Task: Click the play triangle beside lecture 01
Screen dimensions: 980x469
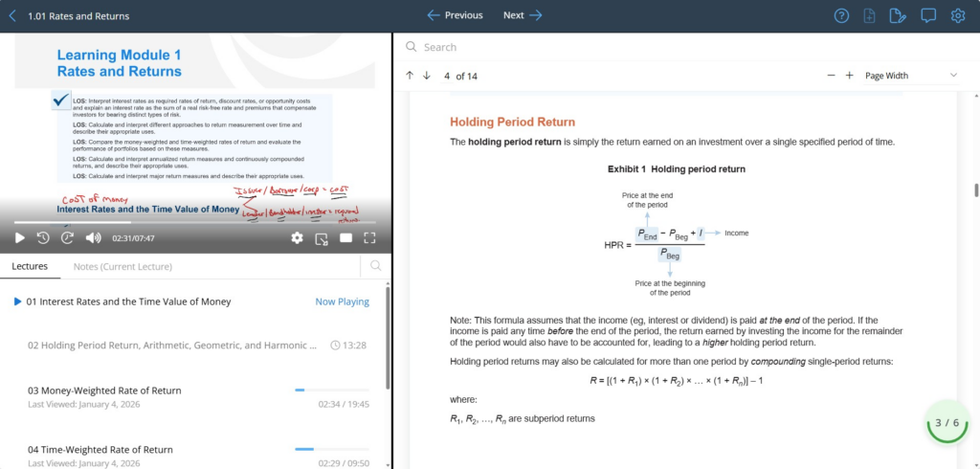Action: 17,302
